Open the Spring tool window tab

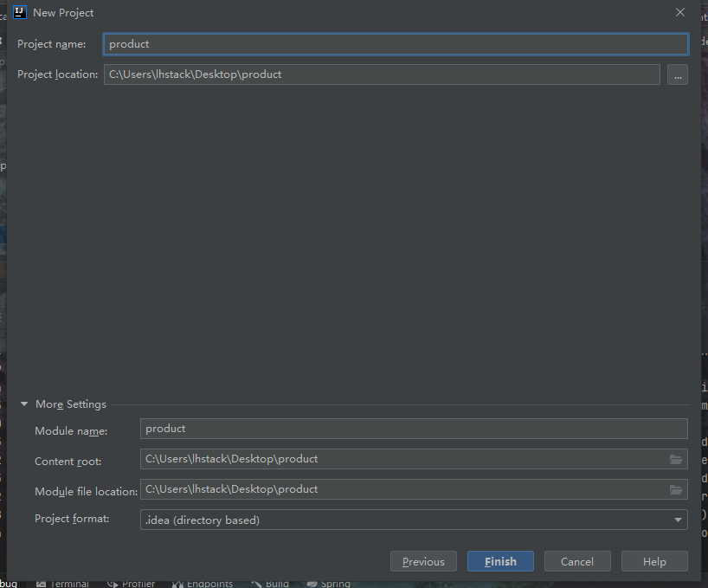(x=328, y=584)
